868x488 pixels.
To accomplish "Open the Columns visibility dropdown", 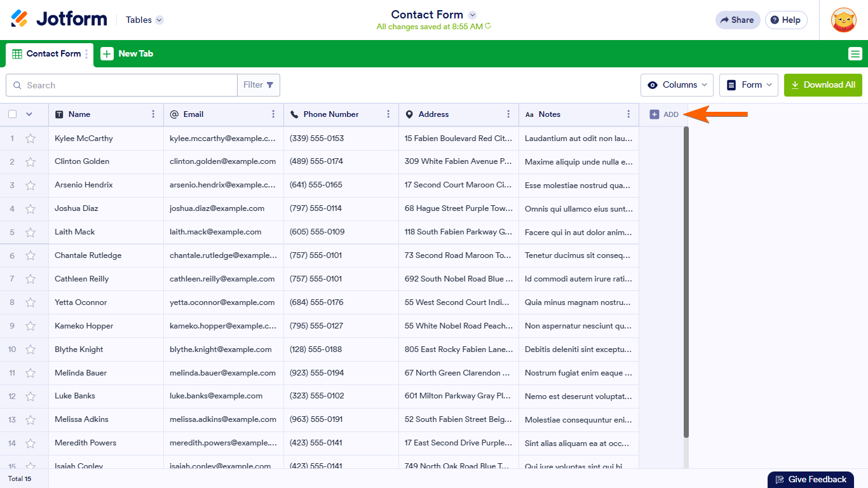I will point(677,85).
